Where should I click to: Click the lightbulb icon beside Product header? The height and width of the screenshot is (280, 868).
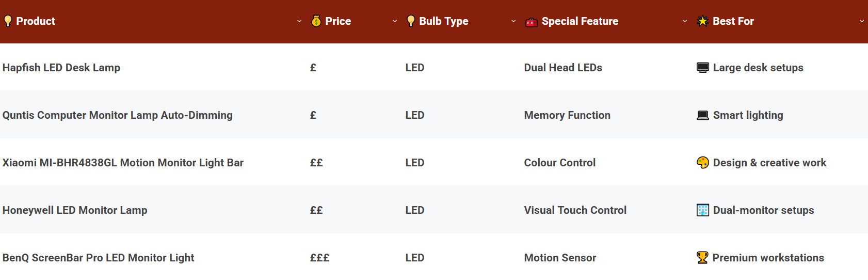click(x=8, y=21)
